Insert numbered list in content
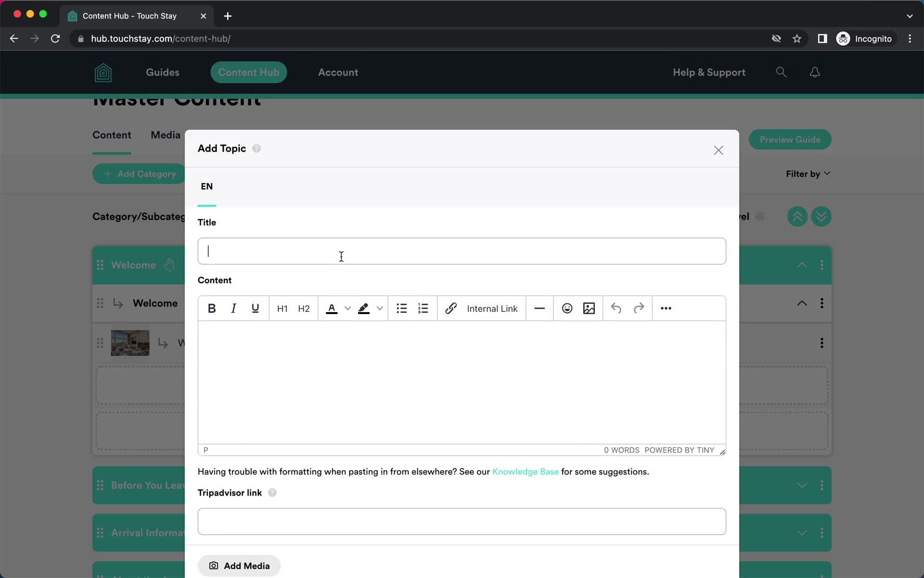This screenshot has height=578, width=924. 423,308
